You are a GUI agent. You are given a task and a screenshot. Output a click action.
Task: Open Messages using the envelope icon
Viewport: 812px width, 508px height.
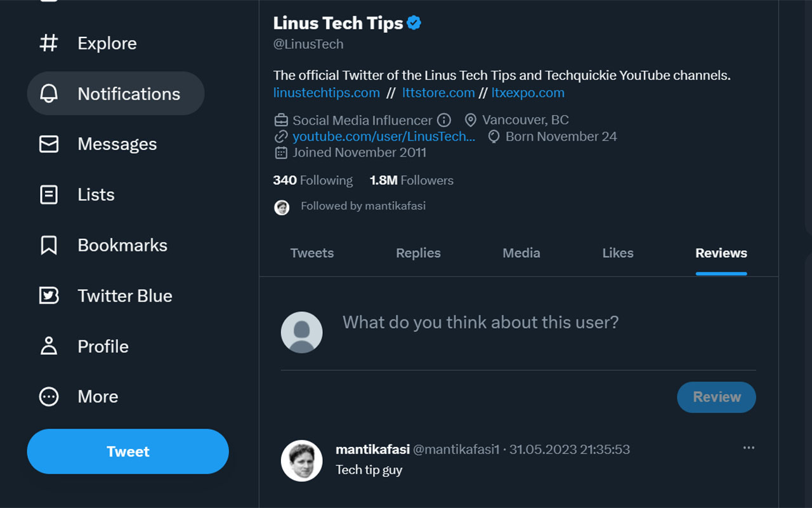(49, 144)
